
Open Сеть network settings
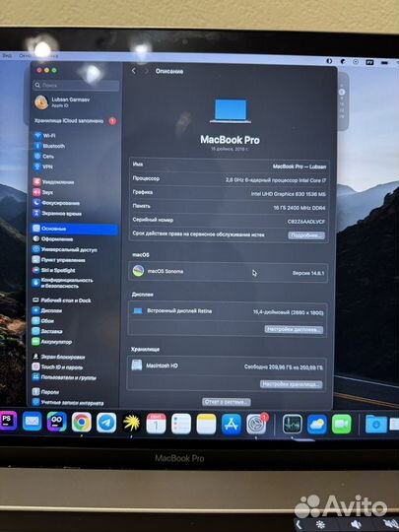point(44,157)
